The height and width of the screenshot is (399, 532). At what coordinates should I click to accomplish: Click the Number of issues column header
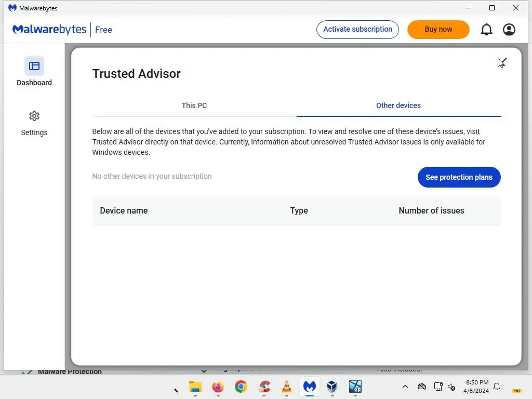pos(431,211)
